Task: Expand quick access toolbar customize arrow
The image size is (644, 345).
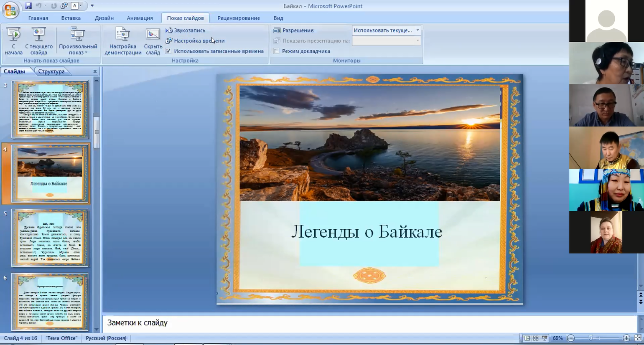Action: (x=92, y=6)
